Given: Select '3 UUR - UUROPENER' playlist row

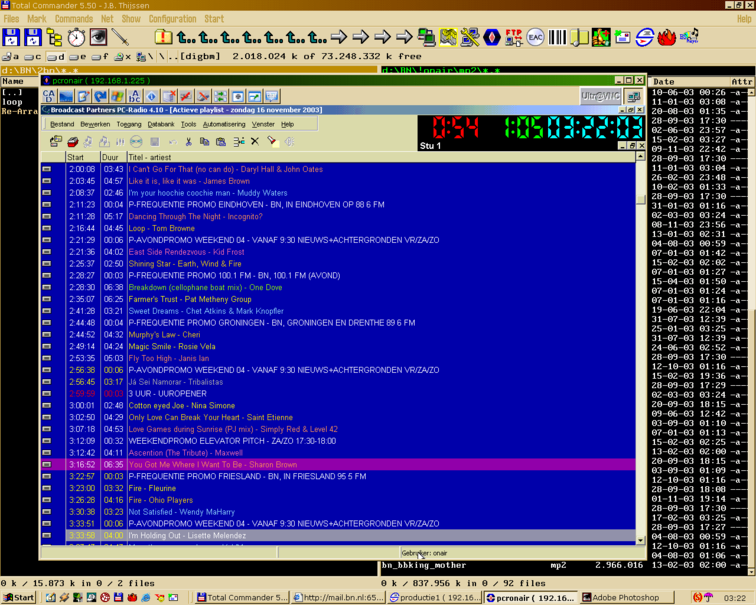Looking at the screenshot, I should [338, 394].
